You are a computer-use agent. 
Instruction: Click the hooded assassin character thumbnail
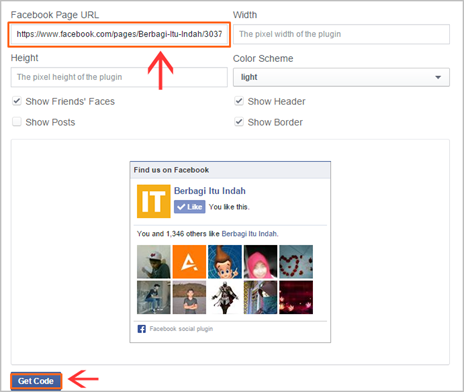pyautogui.click(x=225, y=297)
